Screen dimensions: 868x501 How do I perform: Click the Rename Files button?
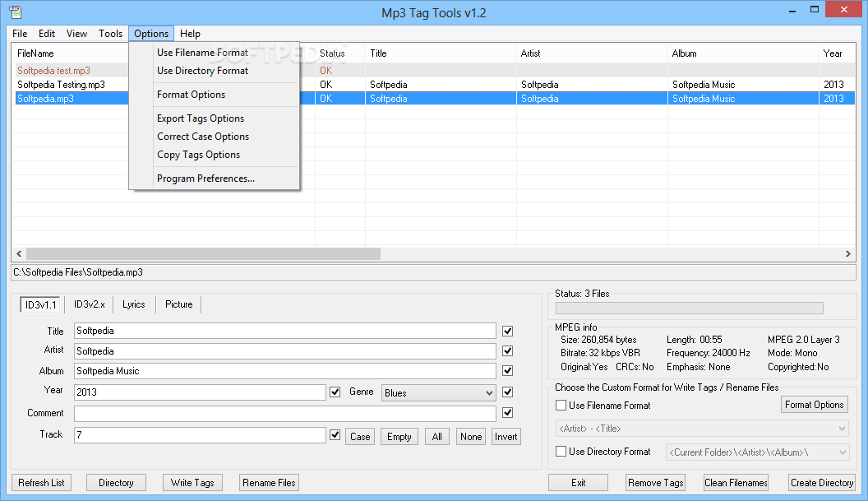point(269,483)
